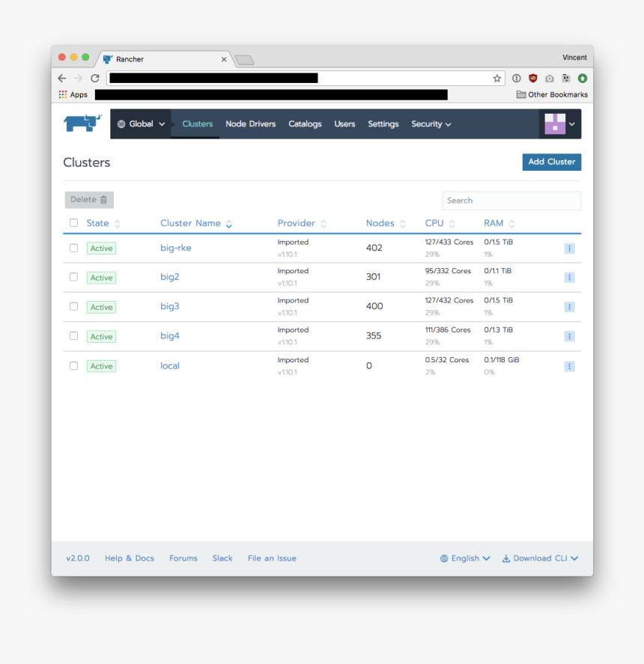This screenshot has width=644, height=664.
Task: Expand the user avatar menu
Action: coord(560,124)
